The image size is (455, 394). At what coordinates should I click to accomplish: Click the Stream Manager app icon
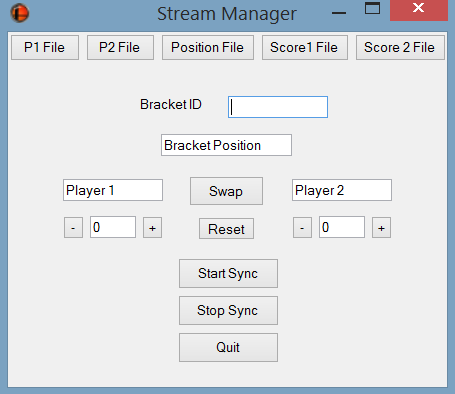20,13
